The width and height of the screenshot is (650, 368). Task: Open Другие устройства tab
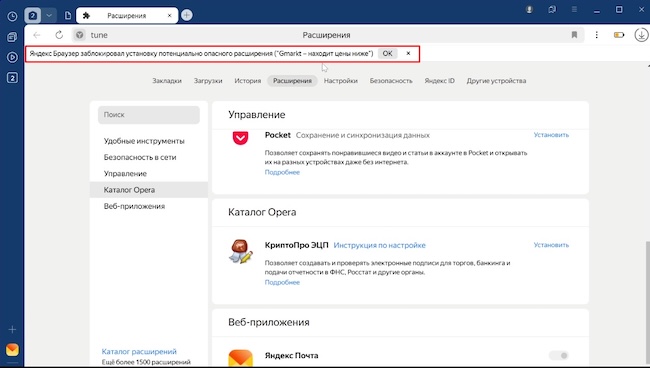click(x=496, y=81)
